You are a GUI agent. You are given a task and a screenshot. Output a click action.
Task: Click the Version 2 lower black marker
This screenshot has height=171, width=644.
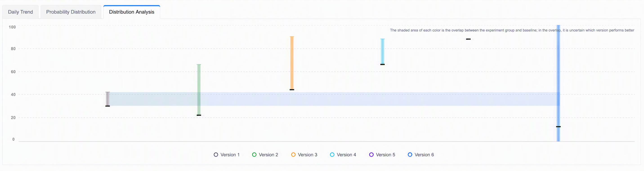coord(199,115)
